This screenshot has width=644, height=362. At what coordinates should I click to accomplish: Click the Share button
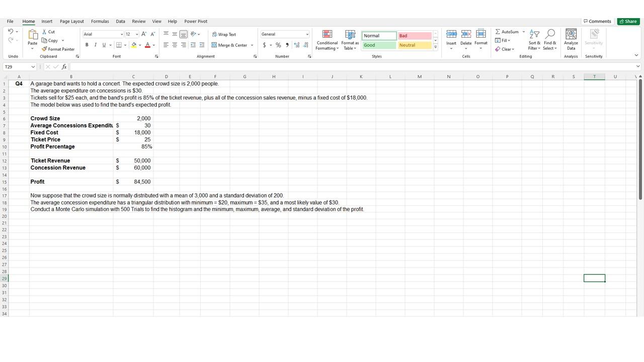[627, 21]
